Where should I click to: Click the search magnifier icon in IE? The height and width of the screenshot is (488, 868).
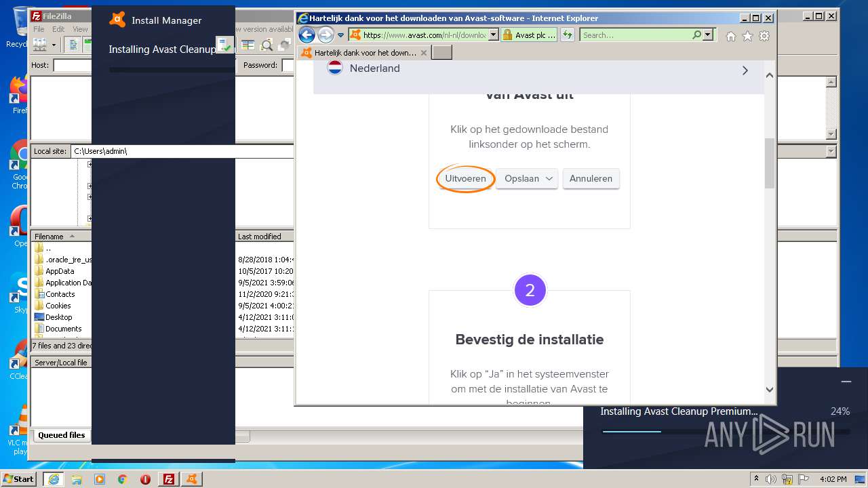(696, 35)
